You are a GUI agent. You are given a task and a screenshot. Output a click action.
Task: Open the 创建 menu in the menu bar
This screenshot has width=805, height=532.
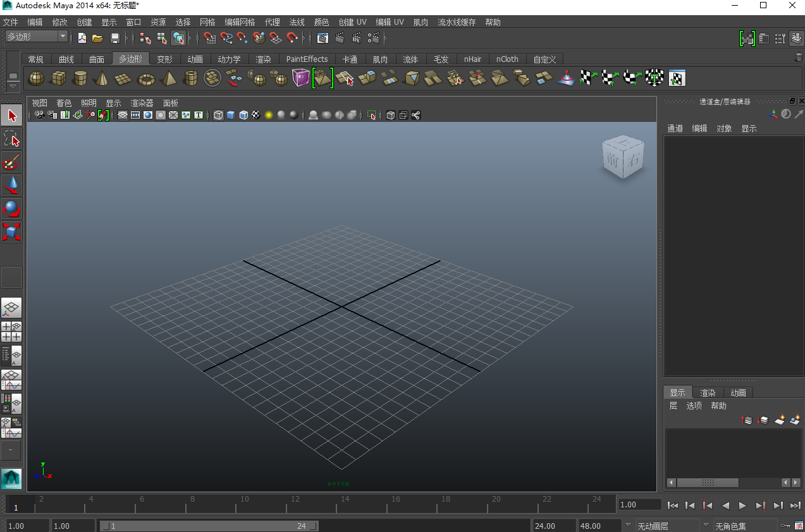(x=84, y=21)
